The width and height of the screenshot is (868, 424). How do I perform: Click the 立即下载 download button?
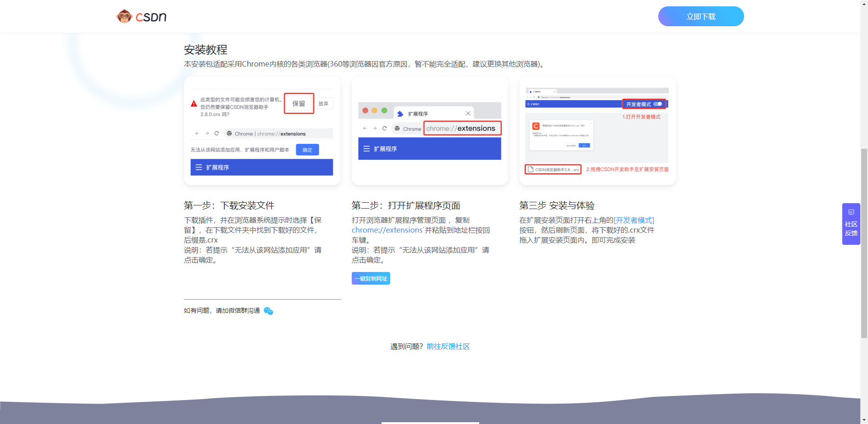(x=701, y=16)
